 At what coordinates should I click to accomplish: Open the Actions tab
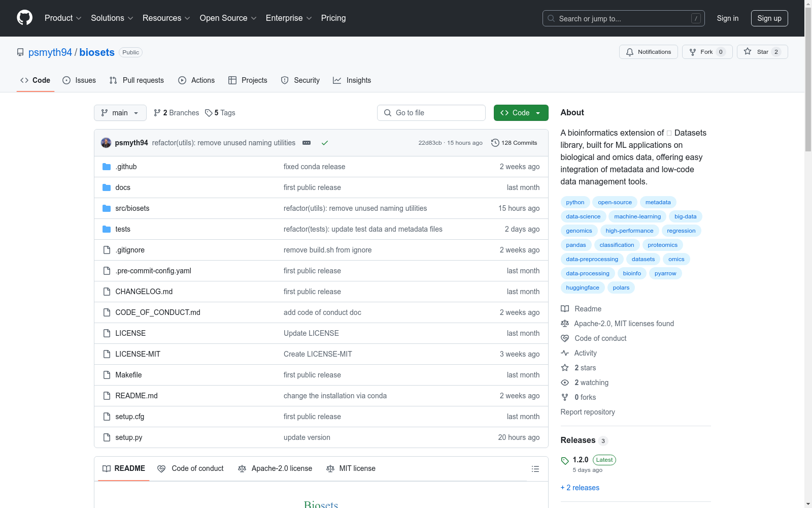196,80
